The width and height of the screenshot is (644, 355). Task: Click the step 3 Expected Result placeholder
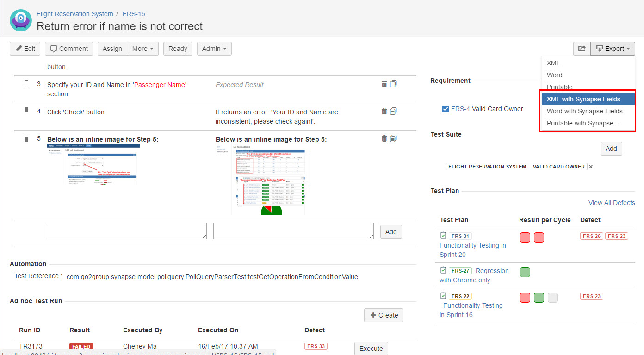[x=239, y=85]
